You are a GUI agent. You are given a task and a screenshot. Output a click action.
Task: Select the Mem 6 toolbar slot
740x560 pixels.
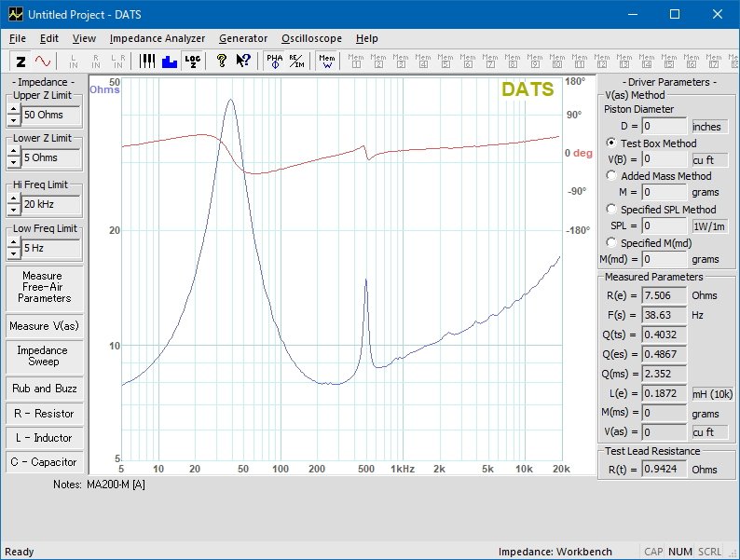[x=468, y=61]
